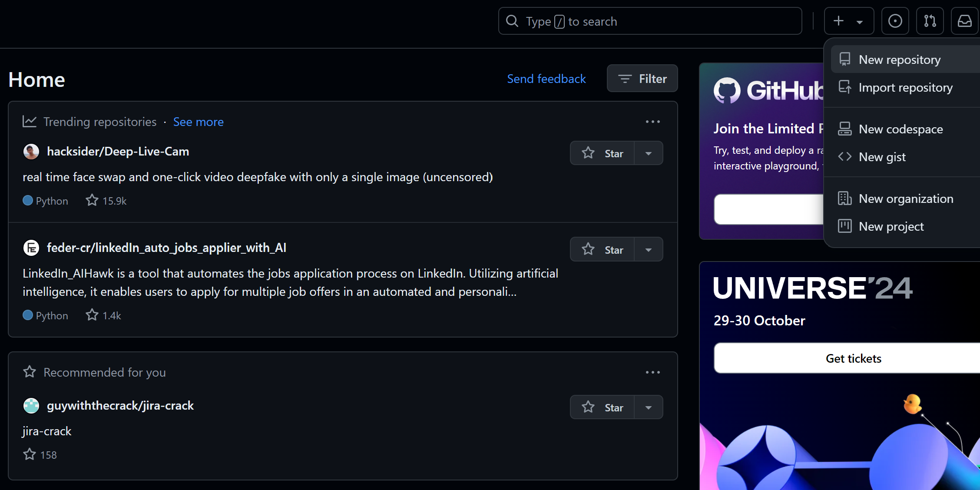Open the Pull requests icon in header
The image size is (980, 490).
pyautogui.click(x=930, y=21)
